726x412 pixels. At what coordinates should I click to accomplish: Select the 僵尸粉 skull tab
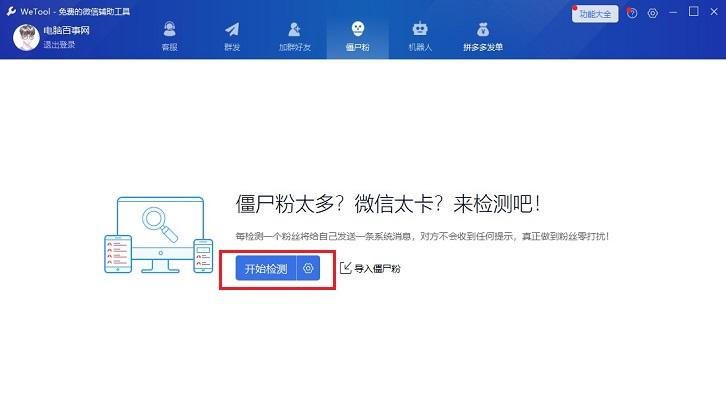click(x=357, y=37)
